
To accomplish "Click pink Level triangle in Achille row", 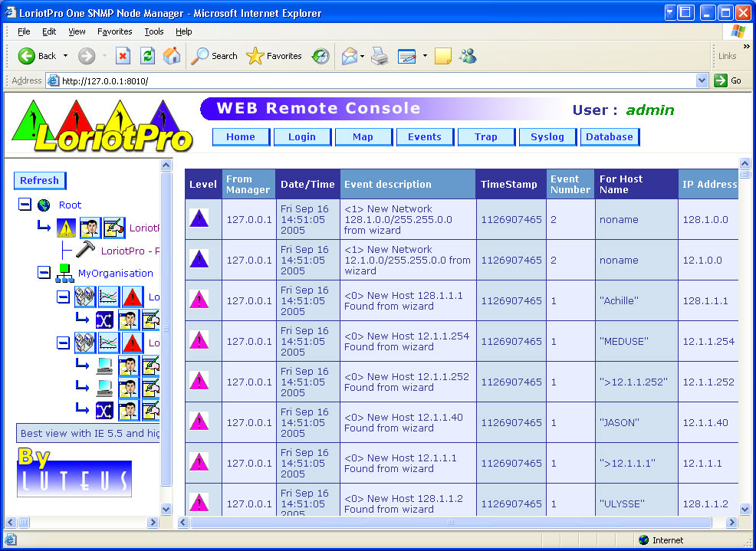I will point(199,300).
